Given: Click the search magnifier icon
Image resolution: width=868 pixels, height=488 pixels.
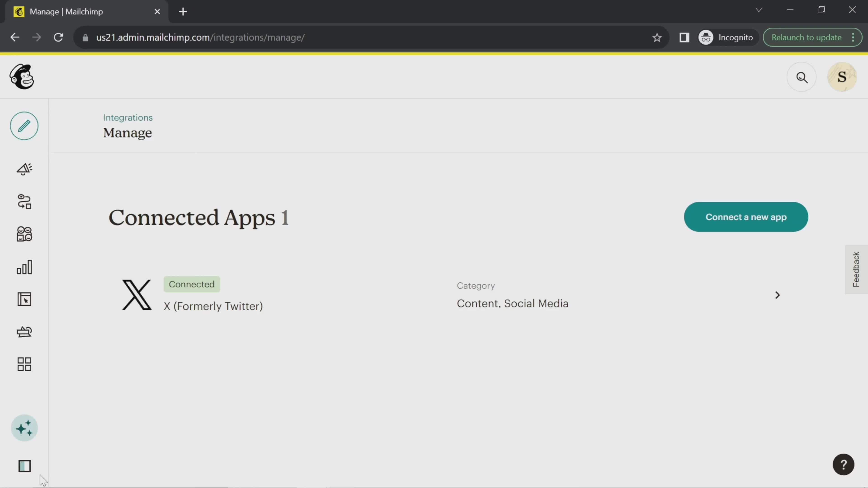Looking at the screenshot, I should click(802, 77).
